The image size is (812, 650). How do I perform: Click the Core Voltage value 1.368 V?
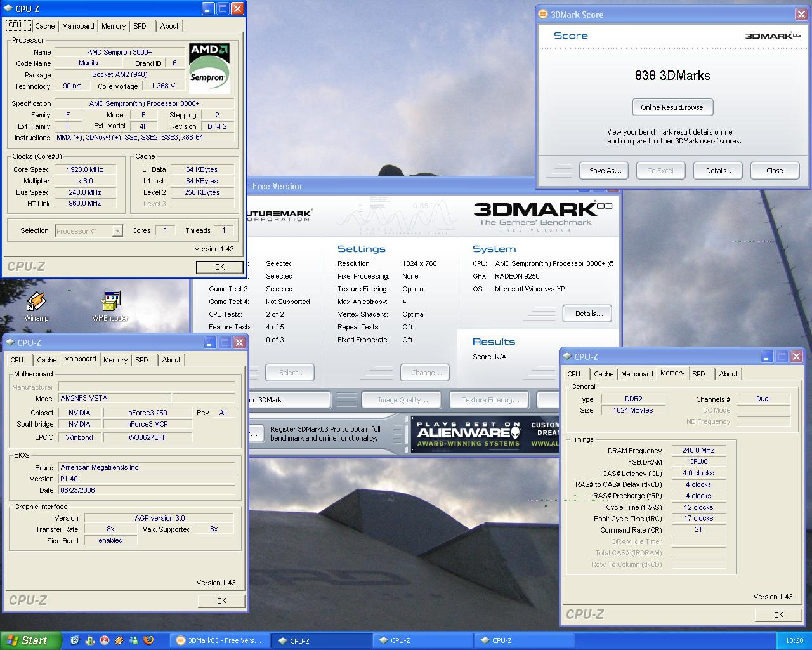163,86
